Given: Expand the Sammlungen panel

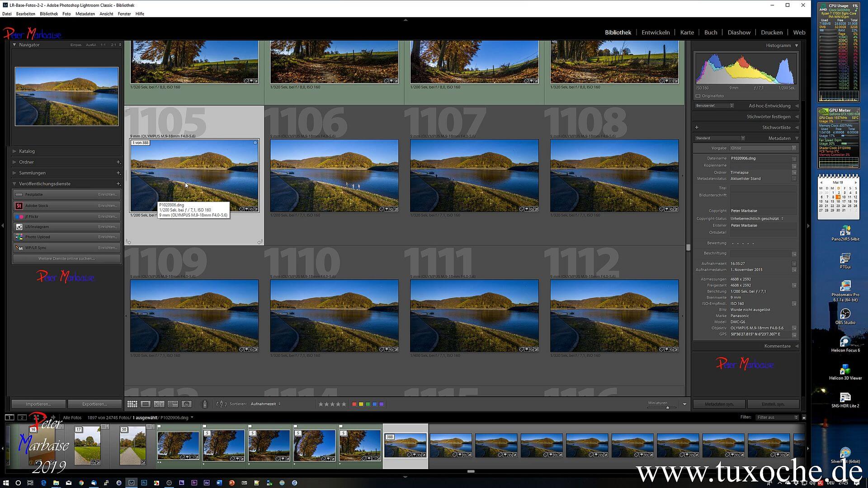Looking at the screenshot, I should tap(14, 173).
